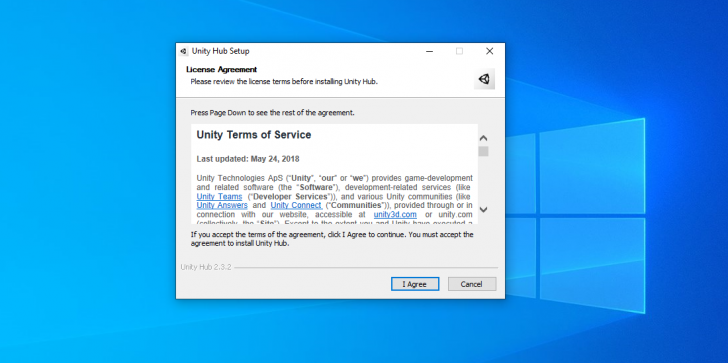
Task: Cancel the Unity Hub setup
Action: [x=472, y=284]
